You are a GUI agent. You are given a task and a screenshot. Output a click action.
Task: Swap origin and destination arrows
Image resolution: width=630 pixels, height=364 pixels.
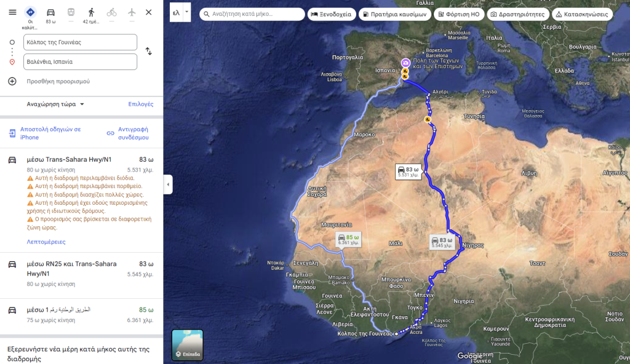tap(149, 52)
